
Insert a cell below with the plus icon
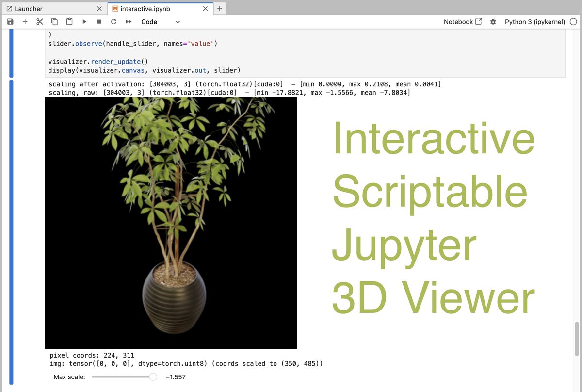(25, 22)
